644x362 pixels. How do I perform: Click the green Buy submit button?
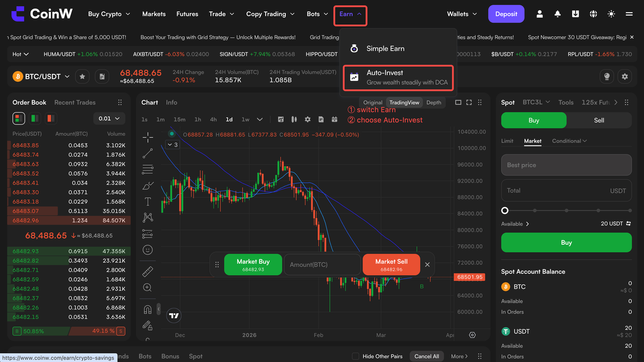(x=567, y=242)
